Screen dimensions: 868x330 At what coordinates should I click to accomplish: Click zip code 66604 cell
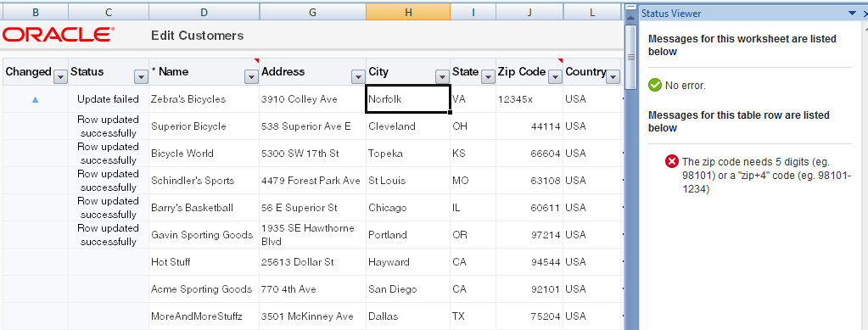point(529,154)
